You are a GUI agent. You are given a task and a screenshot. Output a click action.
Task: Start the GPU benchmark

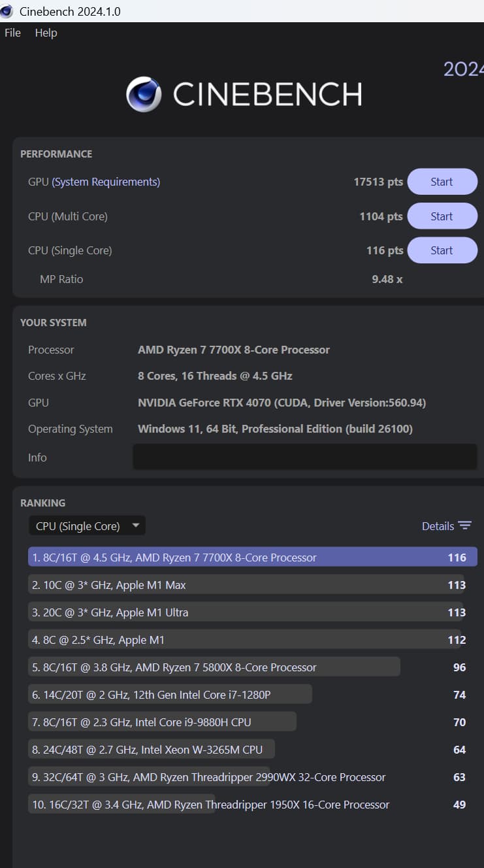point(442,182)
